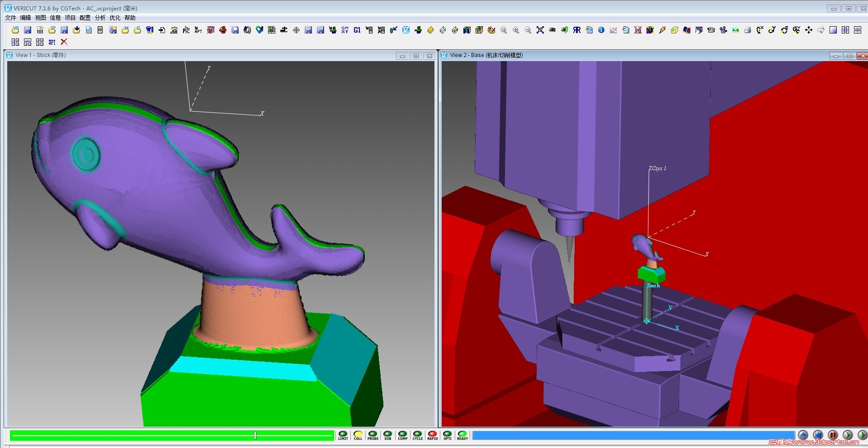Viewport: 868px width, 448px height.
Task: Select the four-view grid layout icon
Action: coord(40,42)
